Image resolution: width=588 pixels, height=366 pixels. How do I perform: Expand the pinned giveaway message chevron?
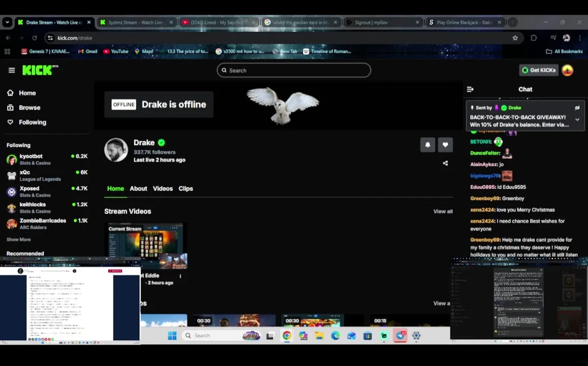coord(577,119)
